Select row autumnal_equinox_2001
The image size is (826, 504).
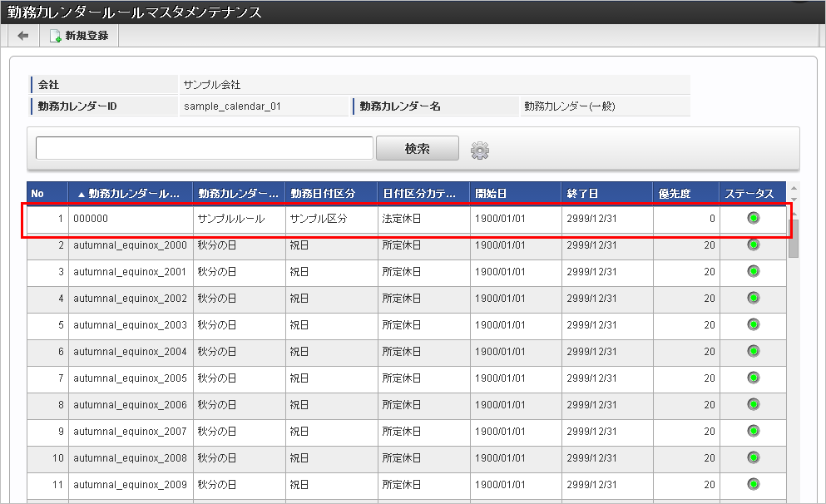pyautogui.click(x=406, y=272)
